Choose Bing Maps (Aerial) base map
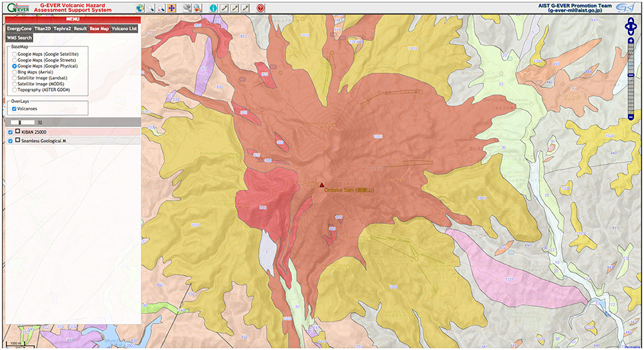This screenshot has height=350, width=644. click(x=15, y=72)
